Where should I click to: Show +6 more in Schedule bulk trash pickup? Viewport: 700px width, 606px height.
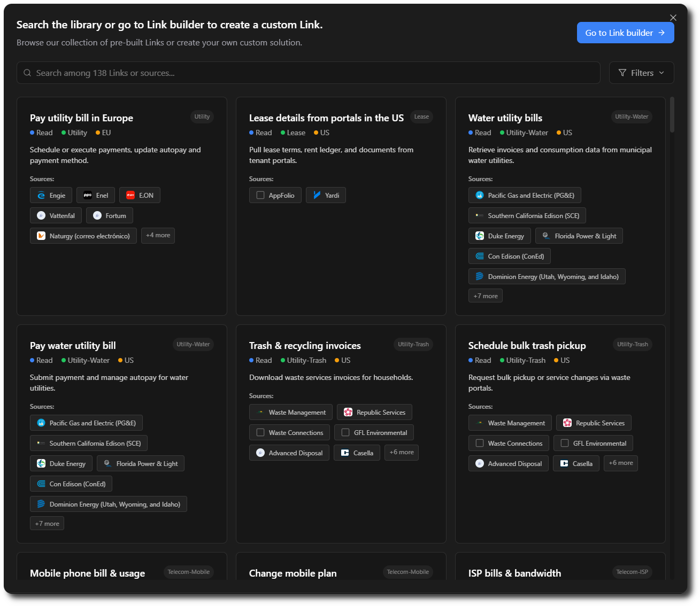click(621, 463)
